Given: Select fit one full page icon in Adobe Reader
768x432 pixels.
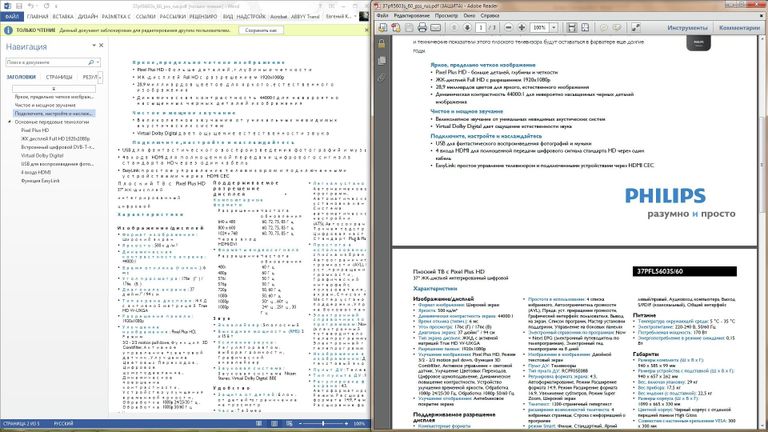Looking at the screenshot, I should (x=585, y=28).
